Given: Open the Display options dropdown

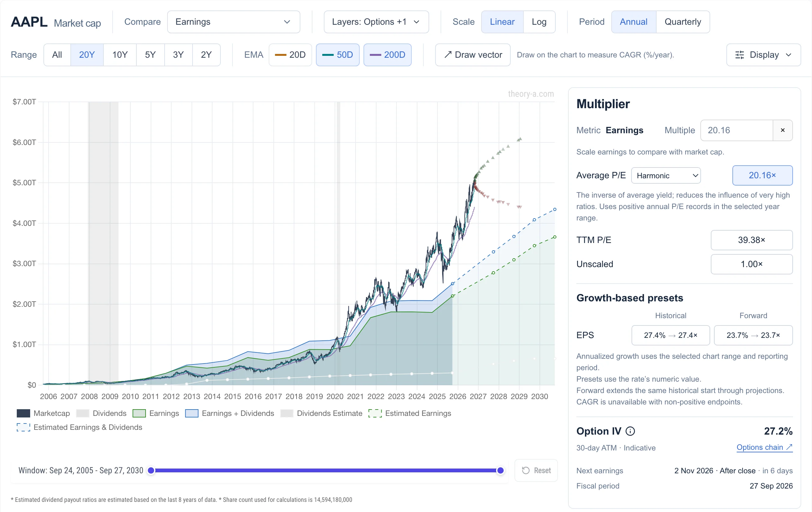Looking at the screenshot, I should (x=763, y=55).
